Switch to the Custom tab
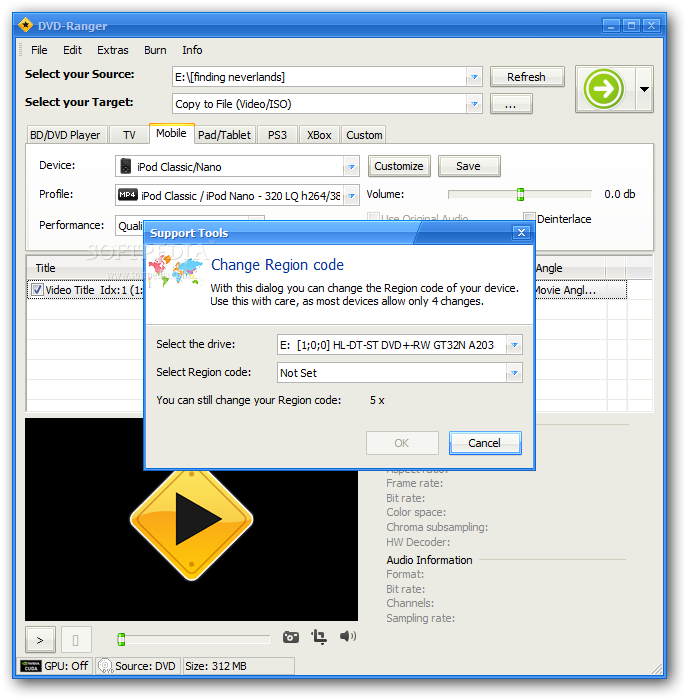Screen dimensions: 687x699 coord(364,135)
